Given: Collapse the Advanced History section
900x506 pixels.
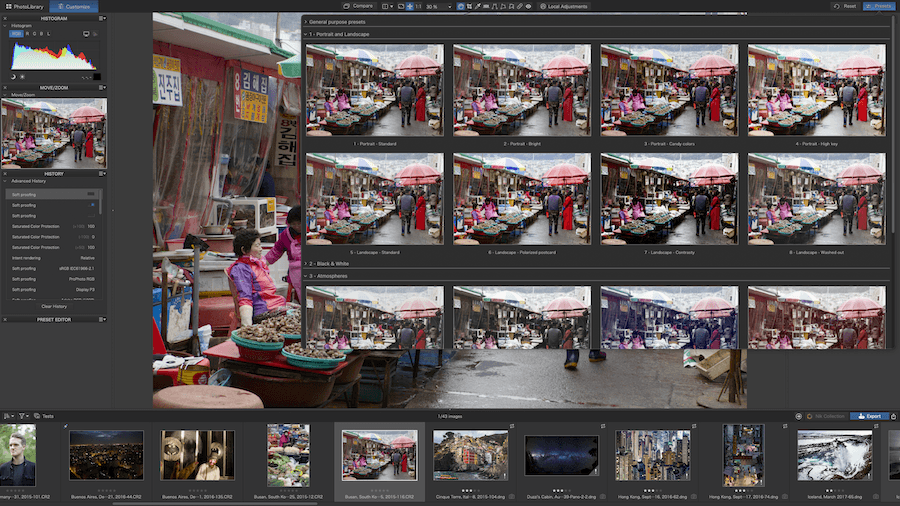Looking at the screenshot, I should (x=5, y=181).
